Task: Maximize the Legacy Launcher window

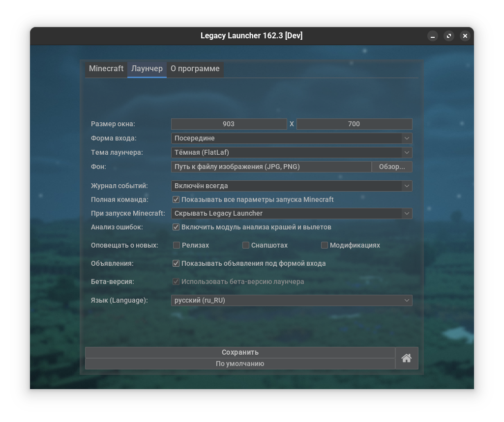Action: click(449, 36)
